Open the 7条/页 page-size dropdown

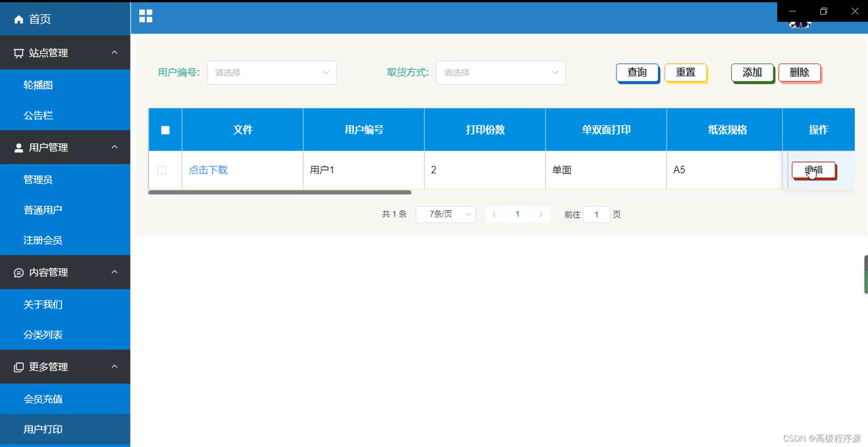pyautogui.click(x=445, y=214)
